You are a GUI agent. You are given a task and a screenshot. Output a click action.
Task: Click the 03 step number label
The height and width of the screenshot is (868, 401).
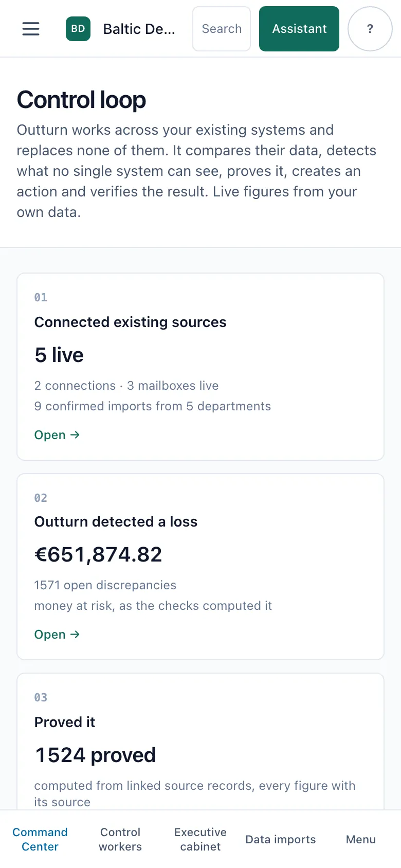41,697
